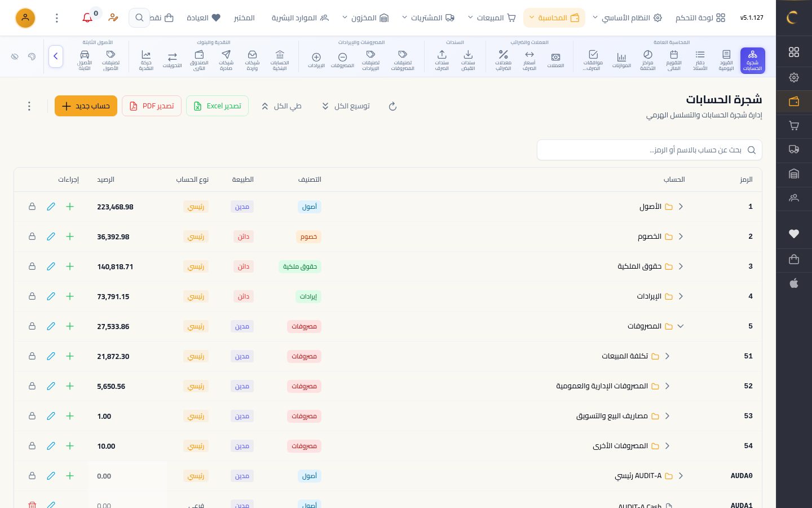The image size is (812, 508).
Task: Click تصدير Excel button
Action: click(217, 106)
